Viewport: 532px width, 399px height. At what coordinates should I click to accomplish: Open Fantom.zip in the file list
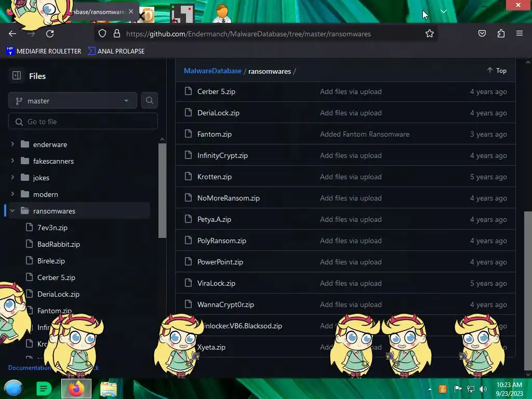(x=215, y=135)
